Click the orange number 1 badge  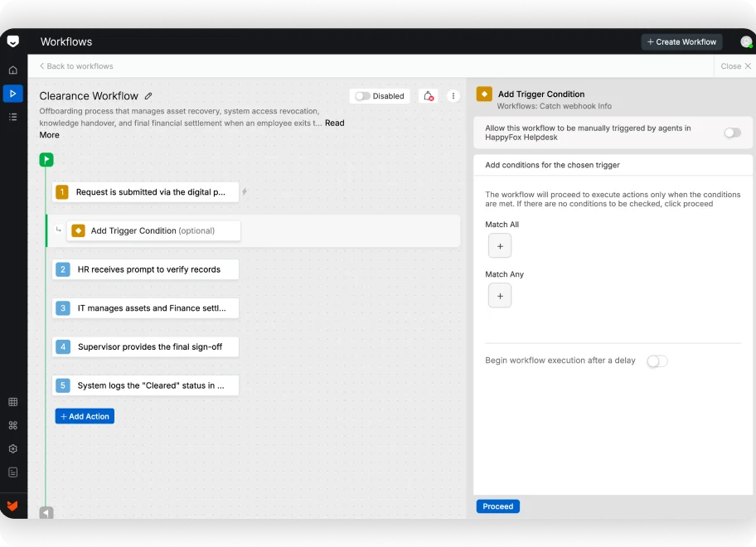click(62, 191)
